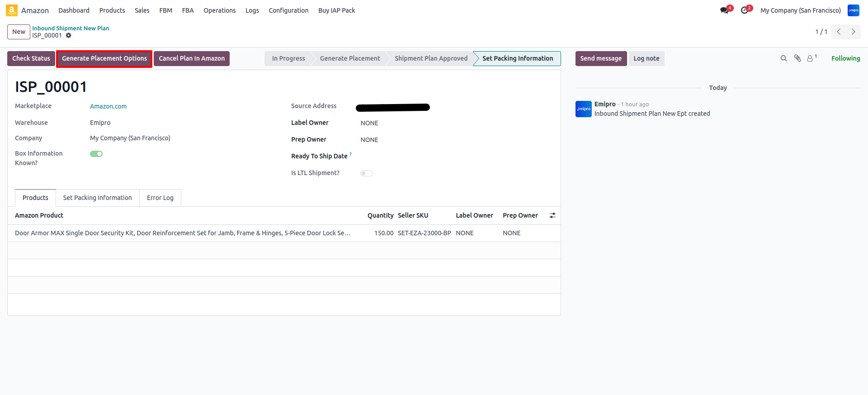868x395 pixels.
Task: Switch to the Set Packing Information tab
Action: click(x=97, y=198)
